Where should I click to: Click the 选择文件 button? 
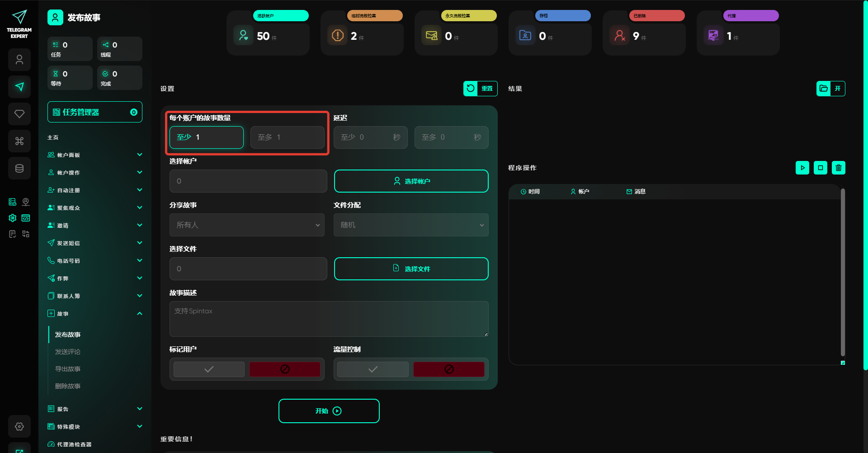coord(411,269)
